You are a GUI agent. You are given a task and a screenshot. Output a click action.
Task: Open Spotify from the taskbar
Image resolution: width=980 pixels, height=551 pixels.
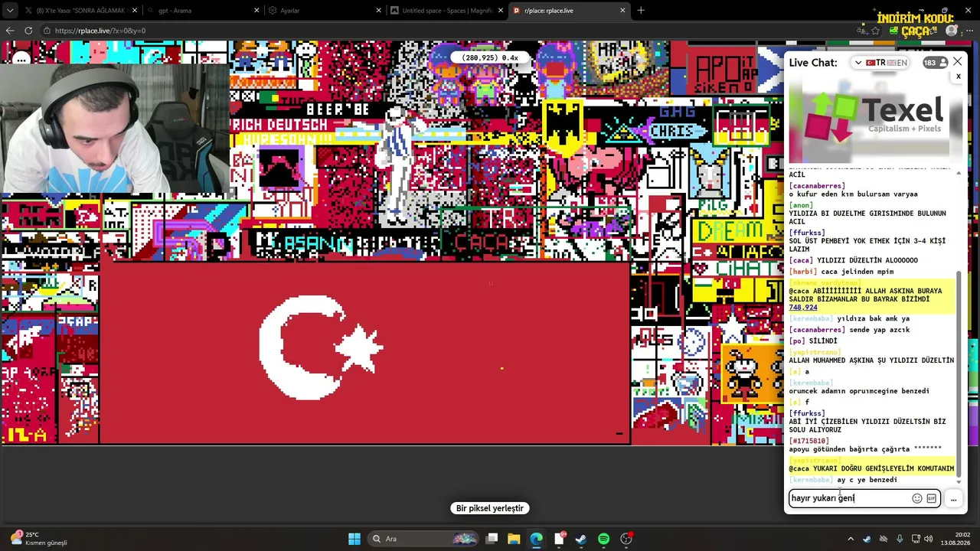[x=603, y=539]
